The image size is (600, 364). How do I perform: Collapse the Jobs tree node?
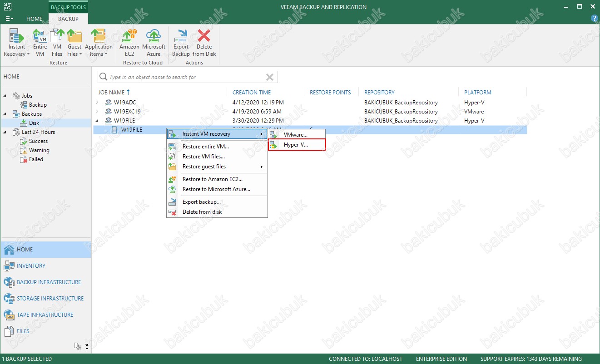(5, 96)
